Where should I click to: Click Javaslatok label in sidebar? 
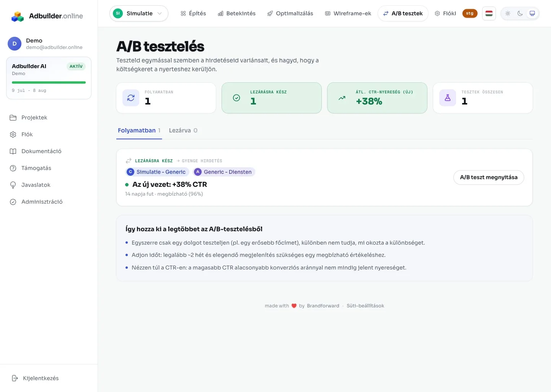click(36, 185)
